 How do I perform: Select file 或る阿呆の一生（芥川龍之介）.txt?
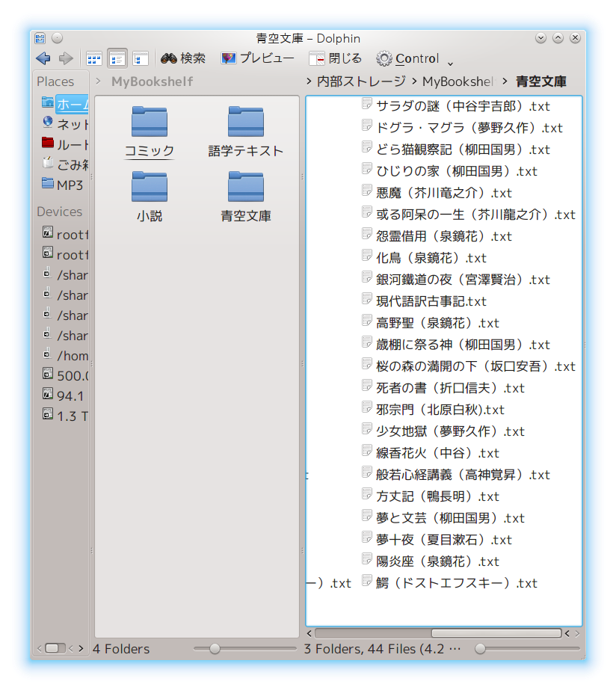[469, 215]
